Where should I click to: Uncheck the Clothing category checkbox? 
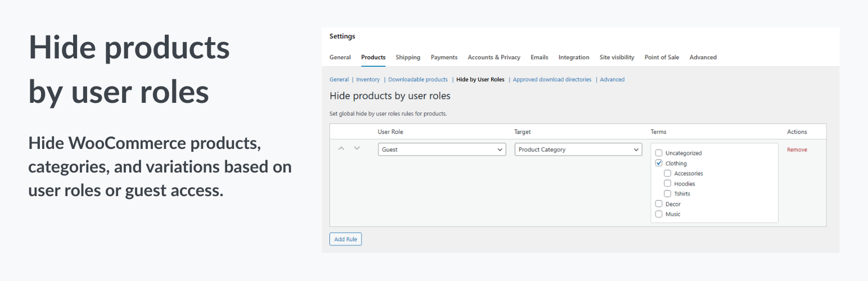[x=659, y=163]
